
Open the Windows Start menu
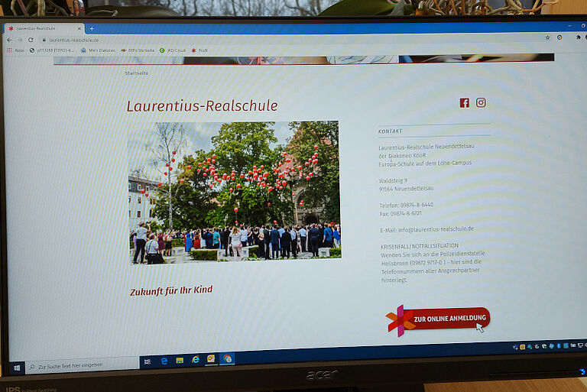tap(17, 368)
